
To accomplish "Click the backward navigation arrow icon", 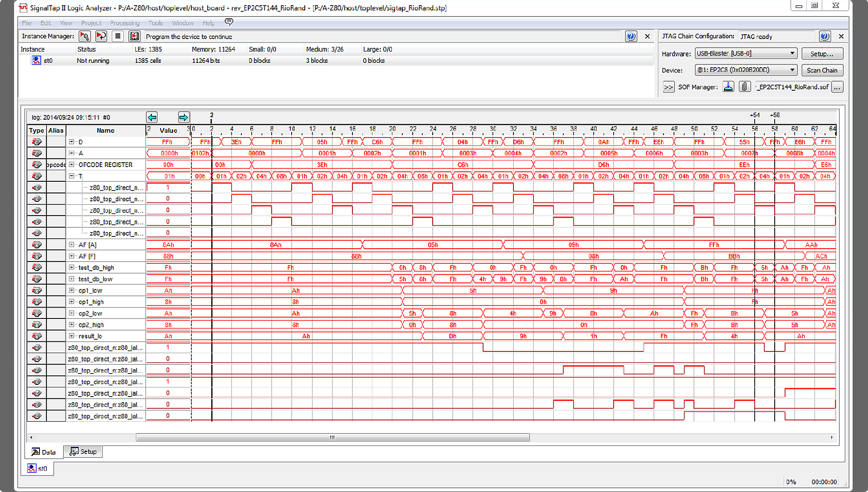I will (x=151, y=116).
